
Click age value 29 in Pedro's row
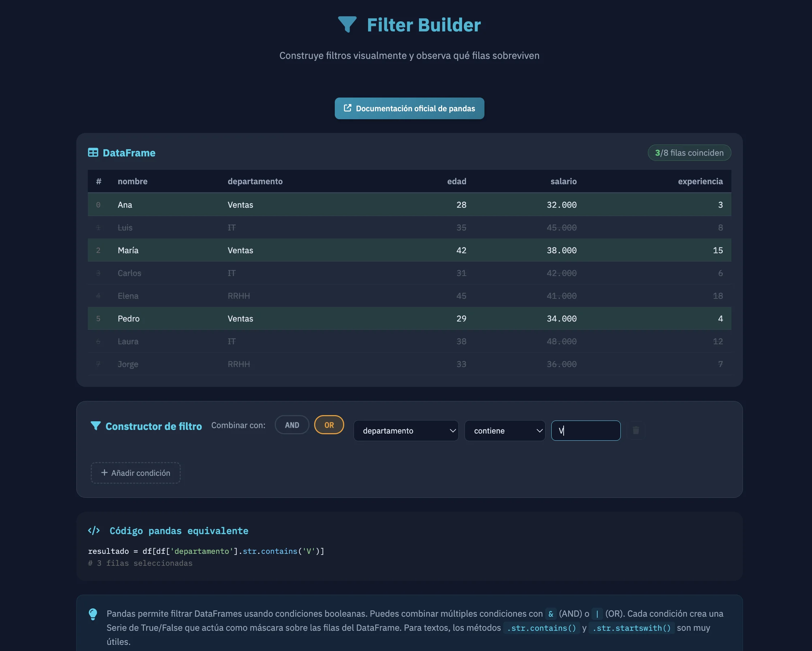coord(461,318)
